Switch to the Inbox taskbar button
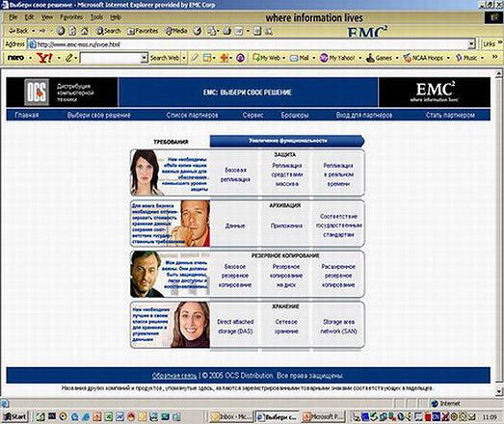 [231, 417]
